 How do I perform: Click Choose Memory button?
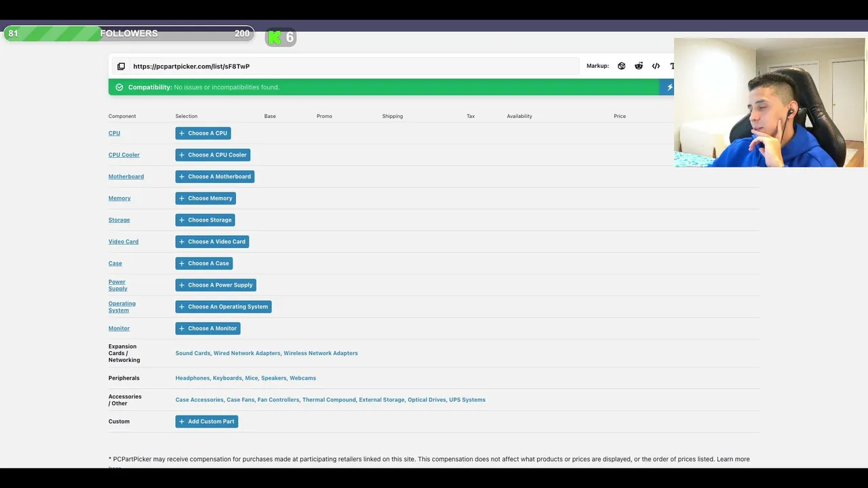pyautogui.click(x=205, y=198)
